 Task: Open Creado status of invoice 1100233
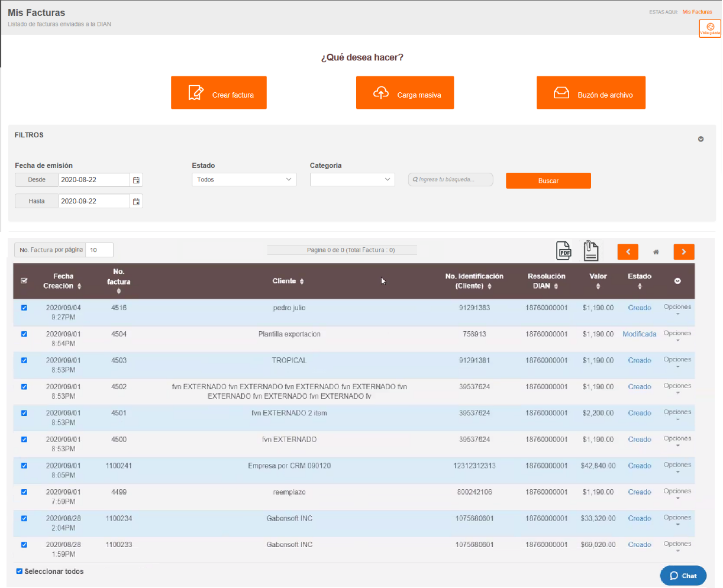(640, 545)
